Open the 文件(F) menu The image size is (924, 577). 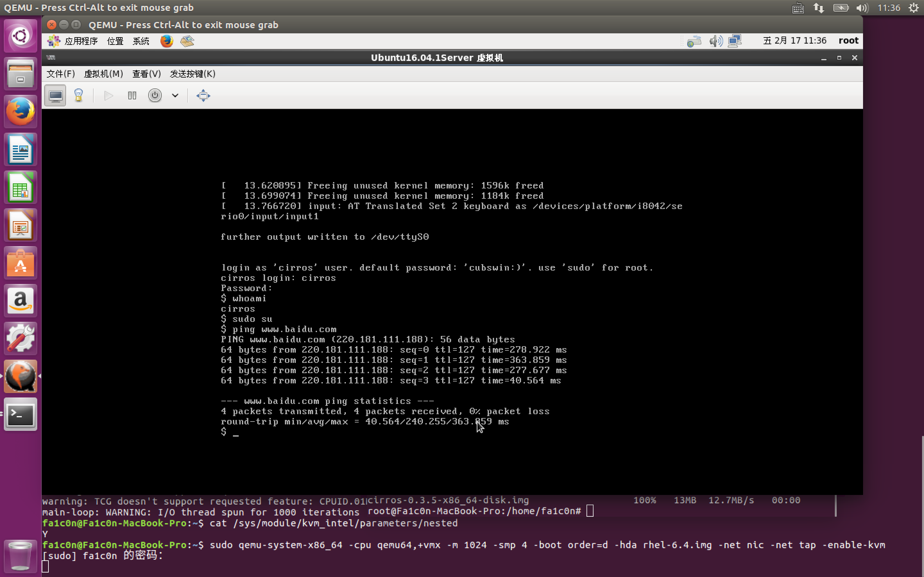pos(61,74)
